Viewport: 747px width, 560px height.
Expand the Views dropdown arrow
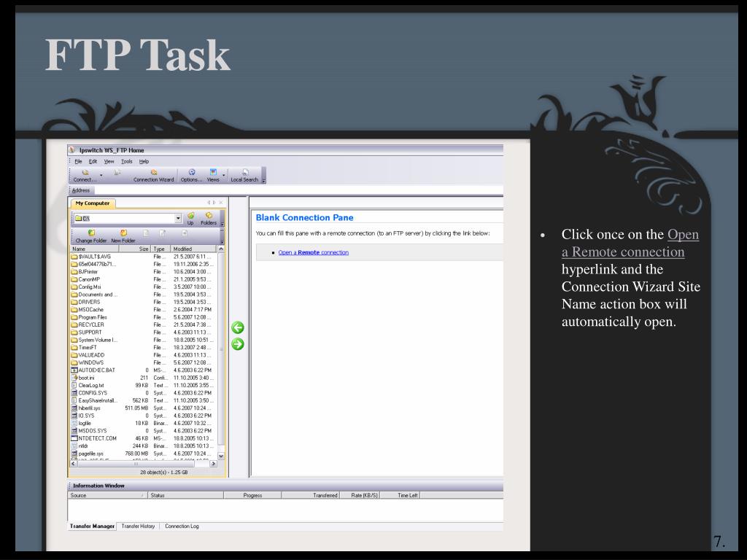pyautogui.click(x=223, y=176)
